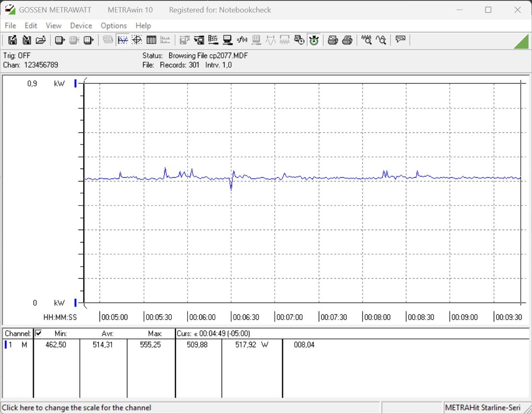
Task: Switch to the XY crosshair plot icon
Action: tap(137, 40)
